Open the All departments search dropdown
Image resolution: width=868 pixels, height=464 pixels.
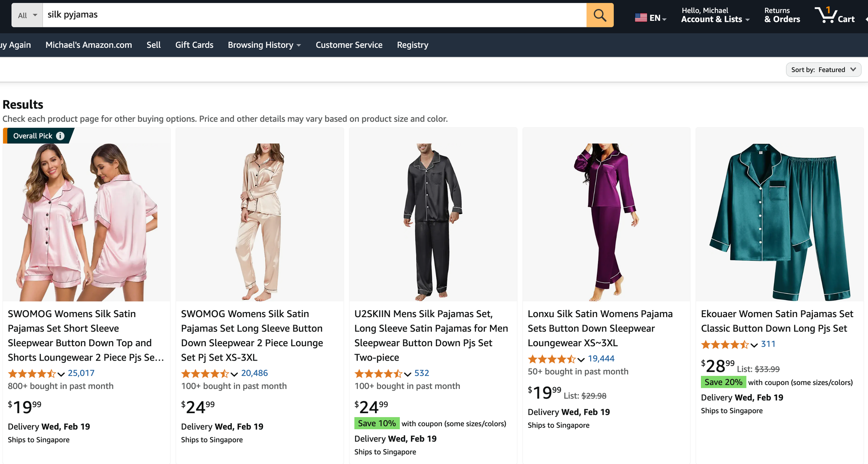click(x=27, y=15)
